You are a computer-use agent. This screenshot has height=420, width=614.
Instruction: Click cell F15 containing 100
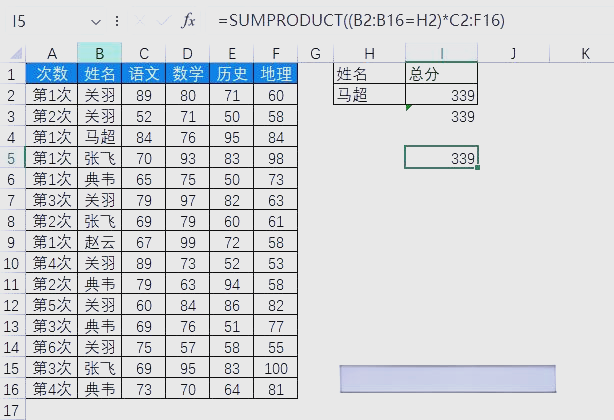coord(276,368)
